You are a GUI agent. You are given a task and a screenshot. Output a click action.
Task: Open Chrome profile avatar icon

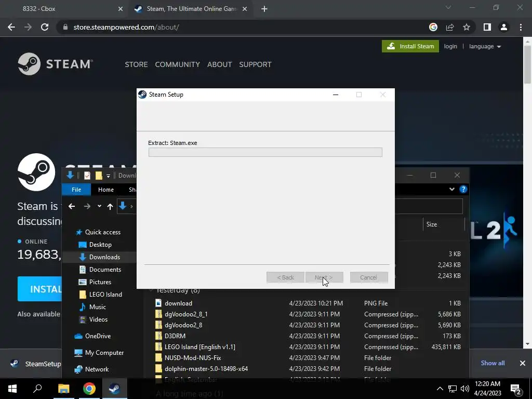tap(504, 27)
